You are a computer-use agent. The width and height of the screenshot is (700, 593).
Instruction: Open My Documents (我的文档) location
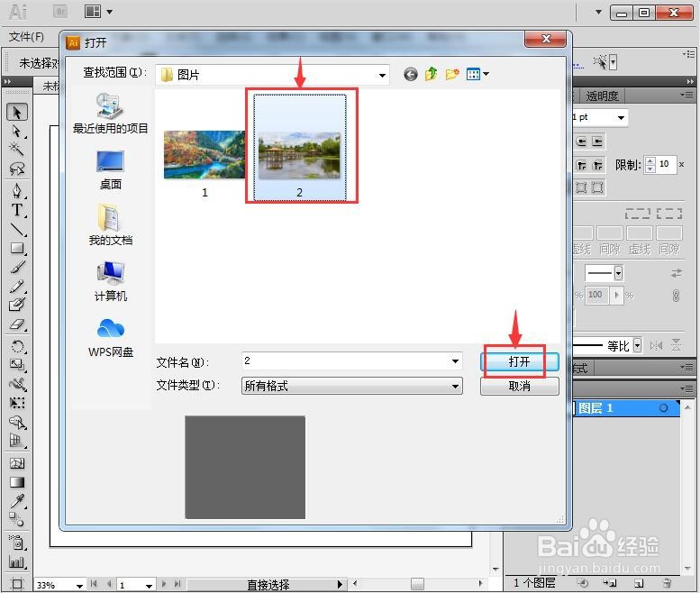click(110, 224)
